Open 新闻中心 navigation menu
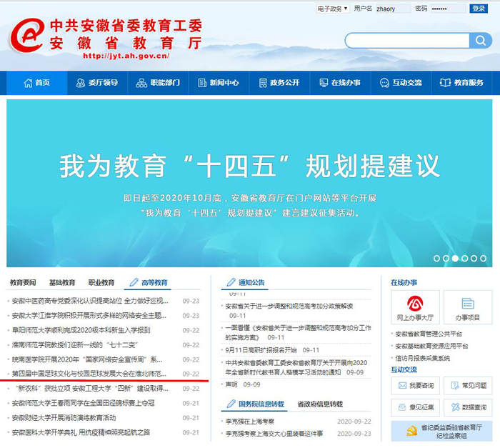Image resolution: width=500 pixels, height=448 pixels. (x=218, y=83)
